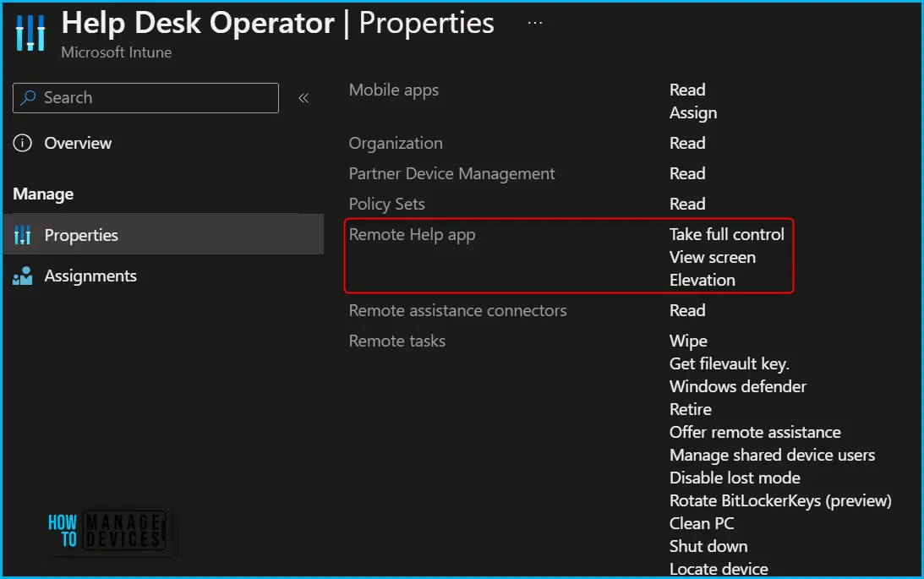
Task: Click the Clean PC entry
Action: point(702,523)
